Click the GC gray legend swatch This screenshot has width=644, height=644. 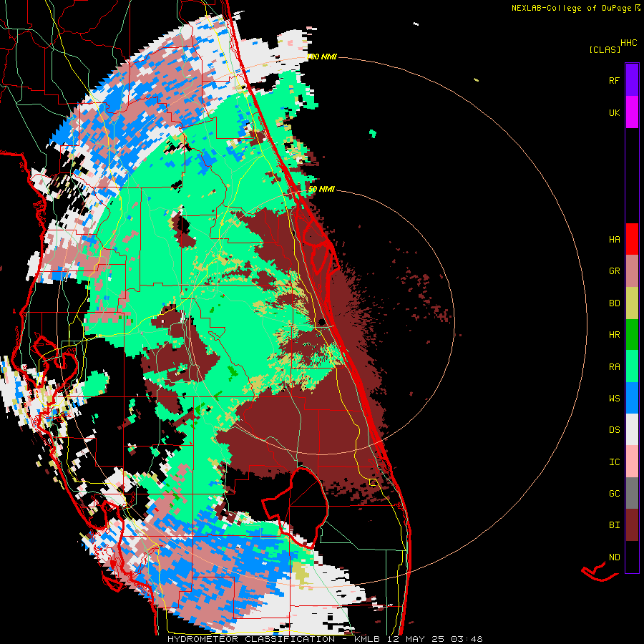tap(632, 493)
